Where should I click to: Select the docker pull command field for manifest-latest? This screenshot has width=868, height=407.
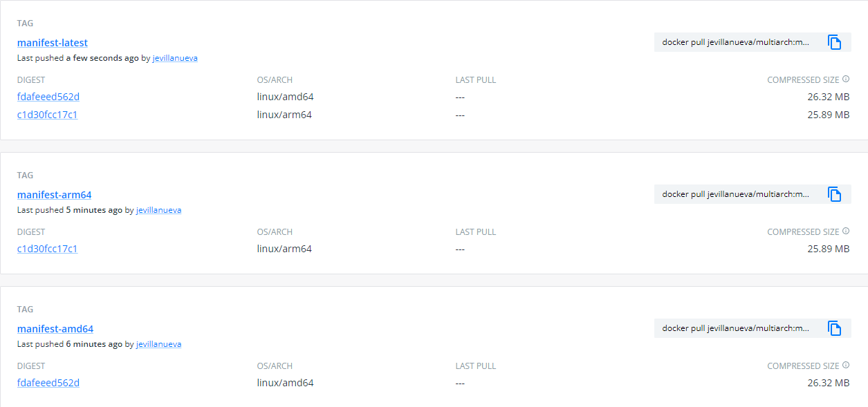coord(733,42)
